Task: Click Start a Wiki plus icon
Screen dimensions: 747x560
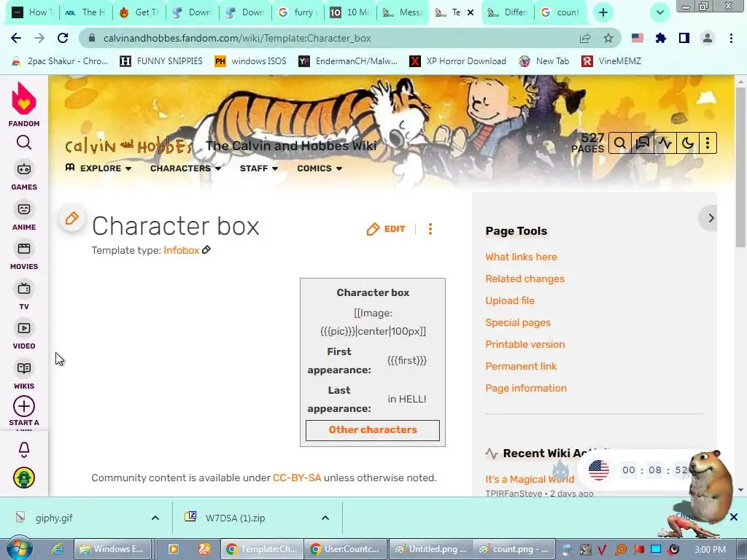Action: pyautogui.click(x=24, y=407)
